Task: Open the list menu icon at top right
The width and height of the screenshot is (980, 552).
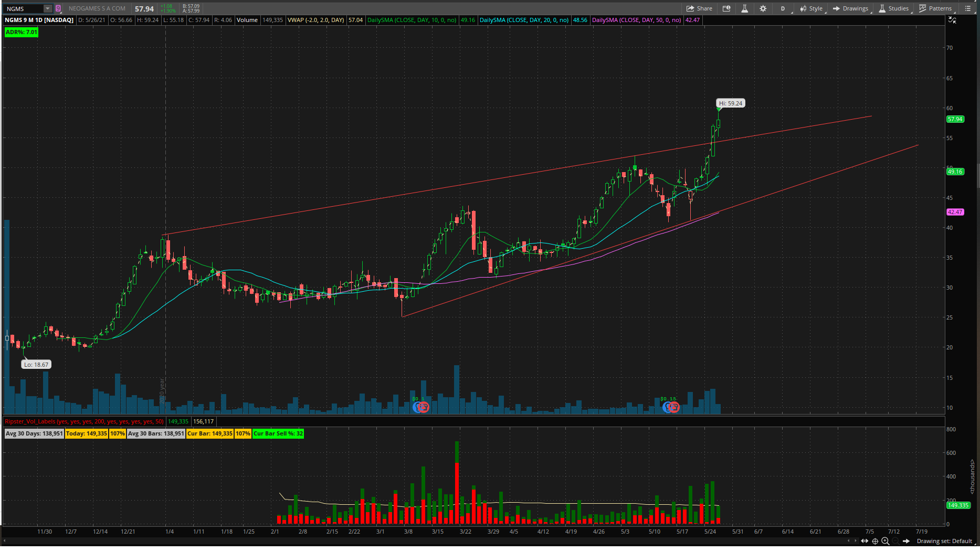Action: pyautogui.click(x=968, y=8)
